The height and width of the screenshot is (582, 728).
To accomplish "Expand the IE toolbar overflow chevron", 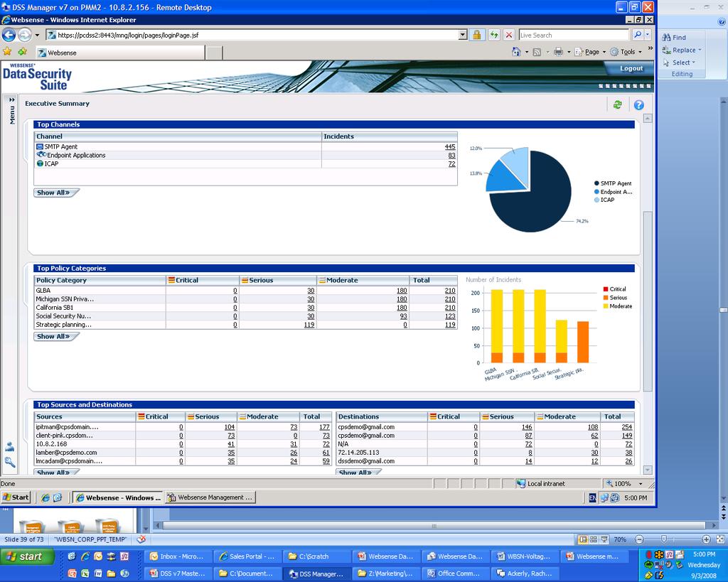I will [x=650, y=48].
